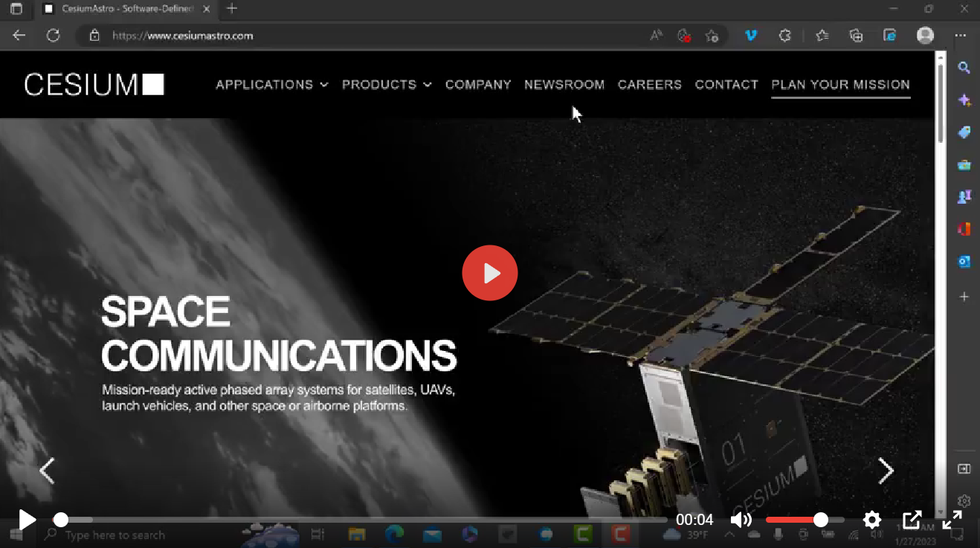
Task: Mute the video using the speaker icon
Action: (x=741, y=520)
